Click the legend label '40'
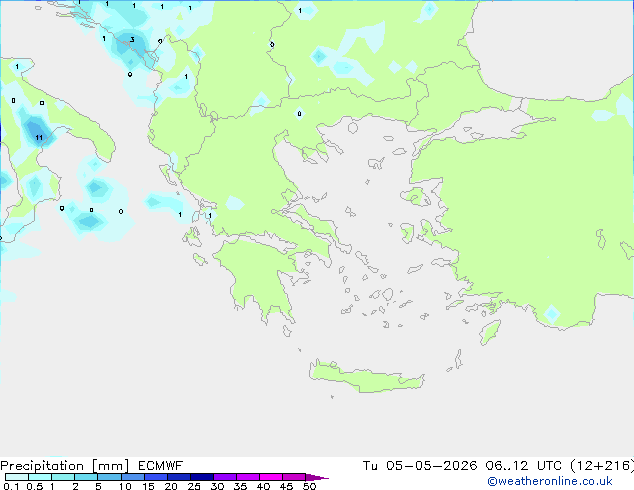 coord(263,486)
